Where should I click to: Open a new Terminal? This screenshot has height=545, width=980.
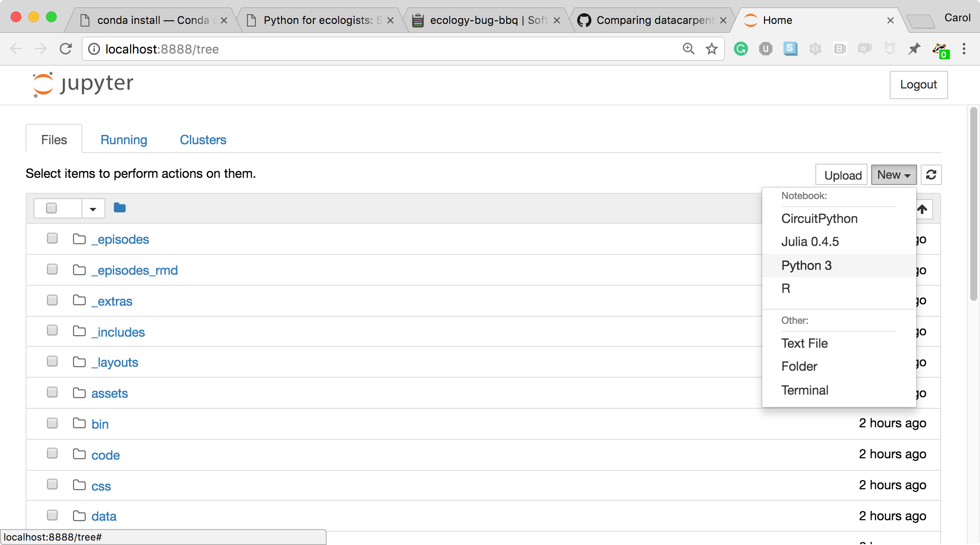[804, 389]
